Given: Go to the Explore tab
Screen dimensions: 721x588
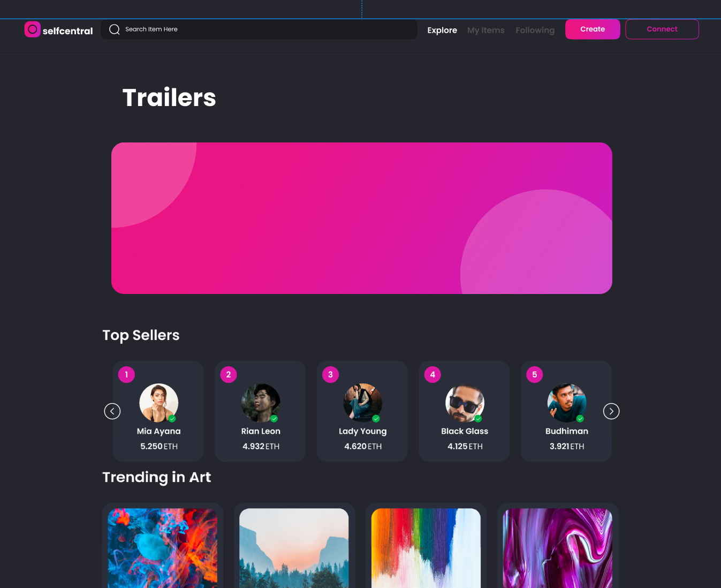Looking at the screenshot, I should tap(442, 30).
